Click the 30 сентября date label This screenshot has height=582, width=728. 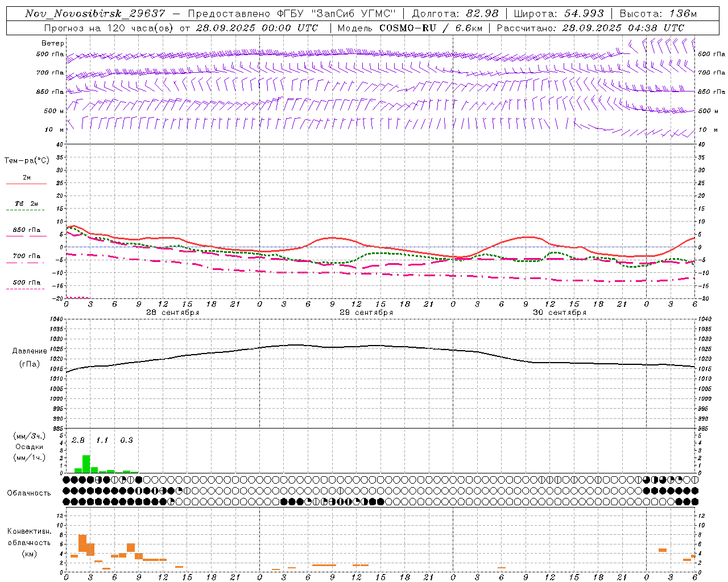tap(560, 313)
